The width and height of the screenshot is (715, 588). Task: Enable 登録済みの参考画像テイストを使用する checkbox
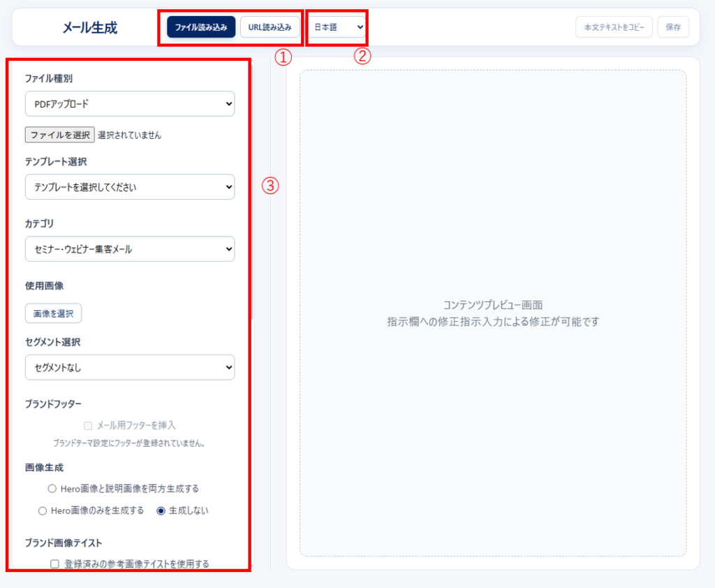coord(54,564)
